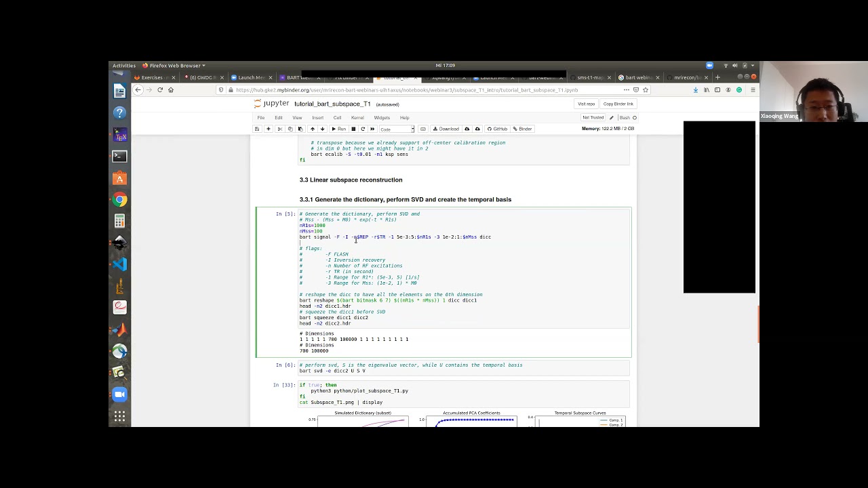Go back with browser back arrow

138,89
